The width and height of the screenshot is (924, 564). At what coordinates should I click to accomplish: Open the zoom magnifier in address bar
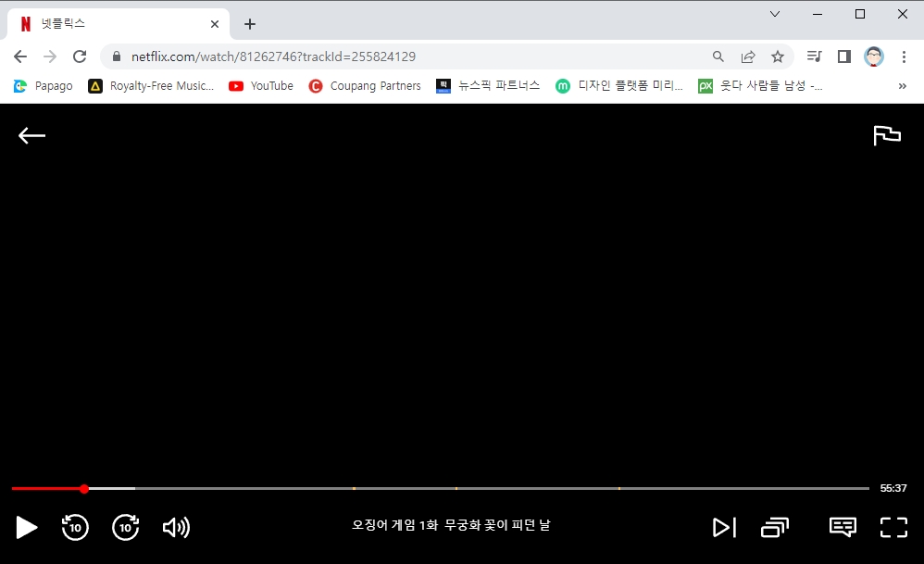pos(718,56)
